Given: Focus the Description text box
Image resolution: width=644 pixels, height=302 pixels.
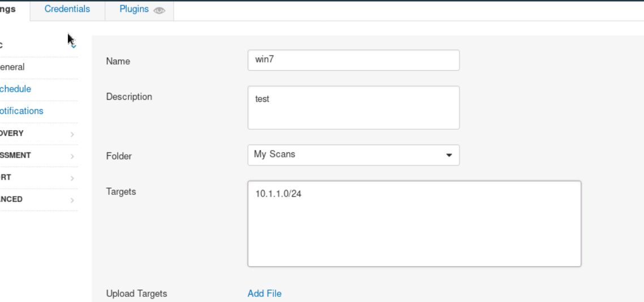Looking at the screenshot, I should 353,108.
